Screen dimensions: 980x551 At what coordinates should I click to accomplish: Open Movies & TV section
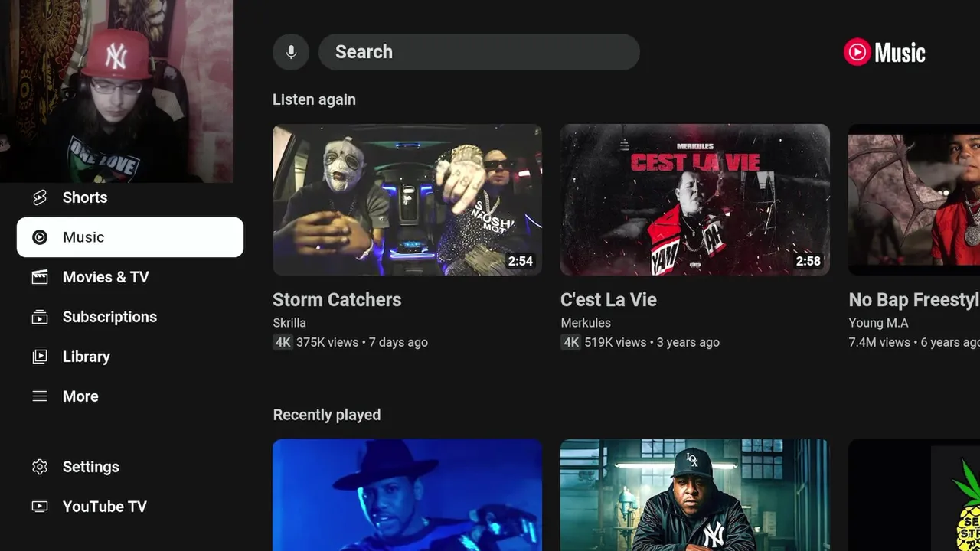coord(130,277)
